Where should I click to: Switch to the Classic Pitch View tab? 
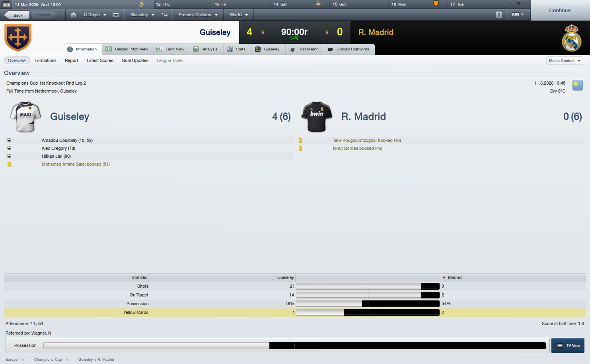pos(127,49)
